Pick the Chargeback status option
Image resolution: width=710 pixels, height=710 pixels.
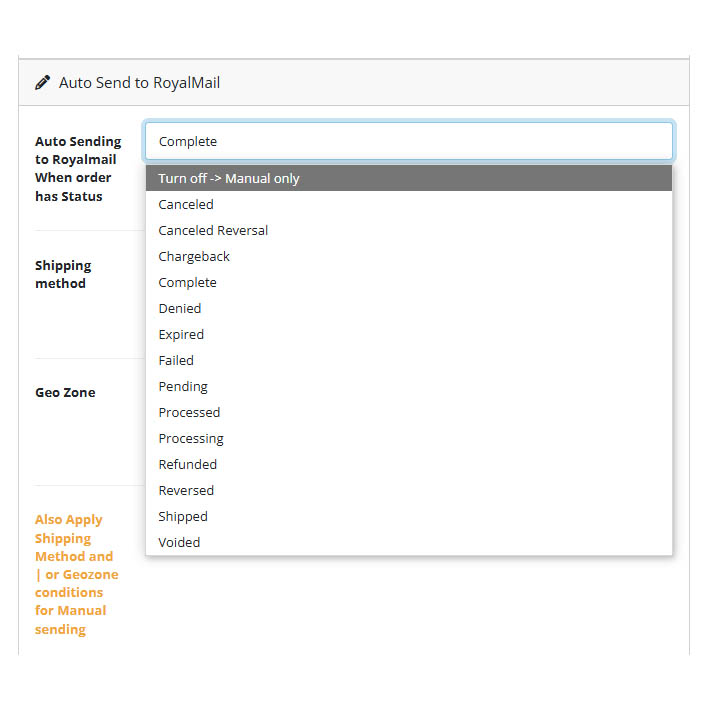point(409,256)
